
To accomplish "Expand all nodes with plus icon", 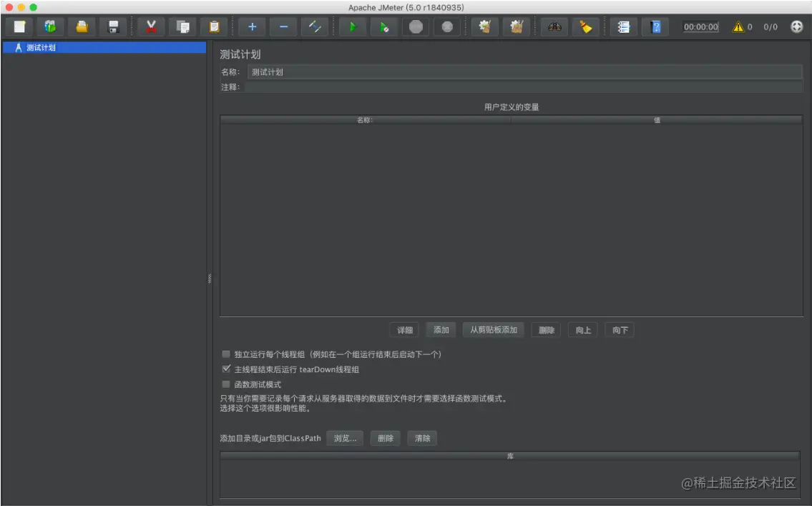I will (253, 27).
